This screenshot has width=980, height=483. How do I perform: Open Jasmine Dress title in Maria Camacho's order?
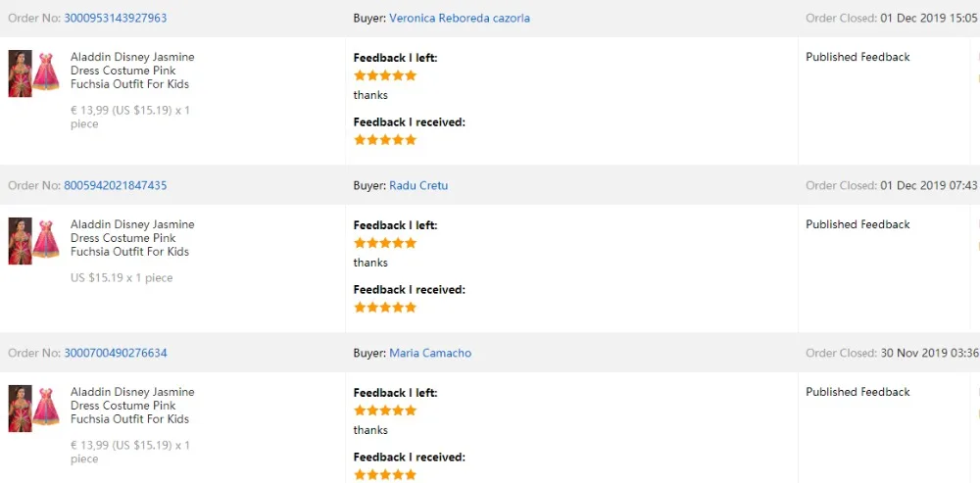tap(132, 406)
